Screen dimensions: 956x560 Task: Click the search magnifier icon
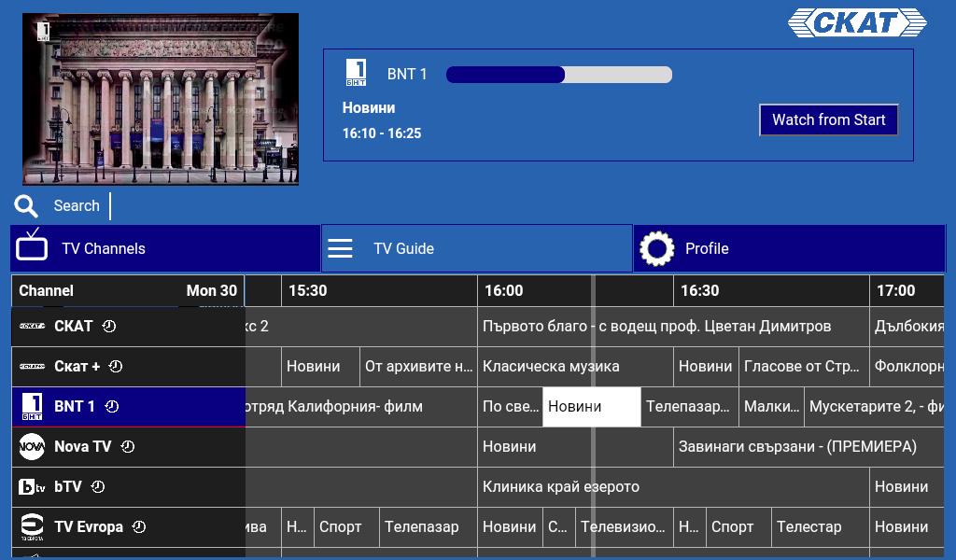coord(25,206)
